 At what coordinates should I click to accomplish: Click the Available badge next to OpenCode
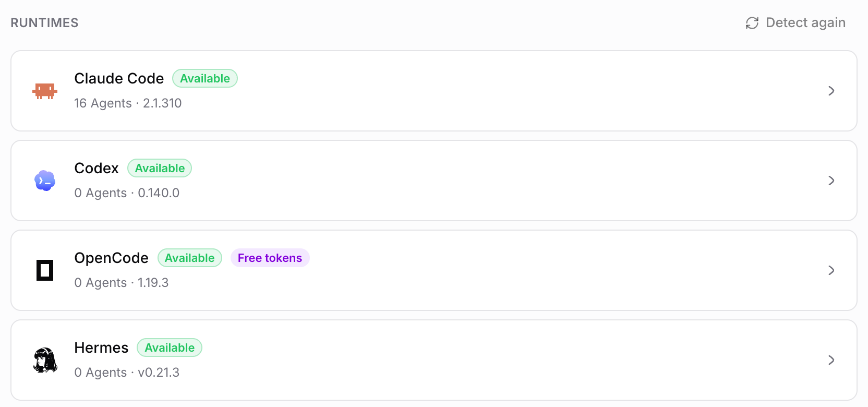[x=190, y=258]
